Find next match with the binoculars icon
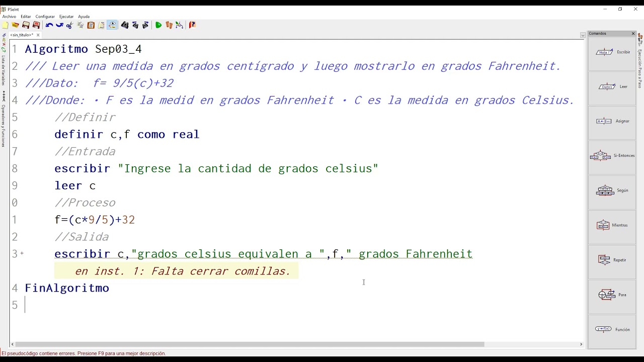 (146, 25)
